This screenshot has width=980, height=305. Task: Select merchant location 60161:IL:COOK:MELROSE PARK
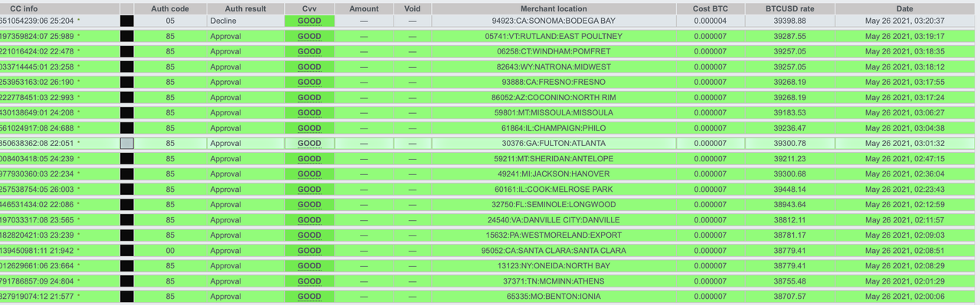pos(554,189)
